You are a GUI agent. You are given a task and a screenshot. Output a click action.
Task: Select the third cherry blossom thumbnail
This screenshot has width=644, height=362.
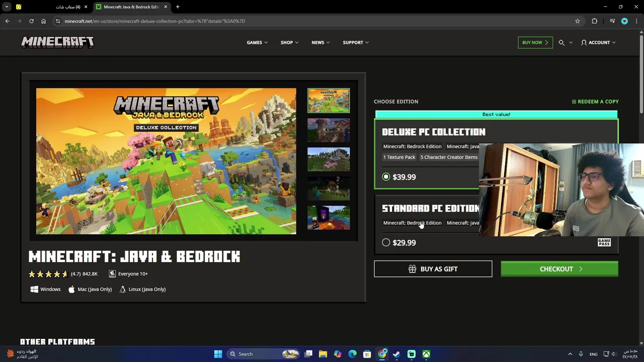329,159
